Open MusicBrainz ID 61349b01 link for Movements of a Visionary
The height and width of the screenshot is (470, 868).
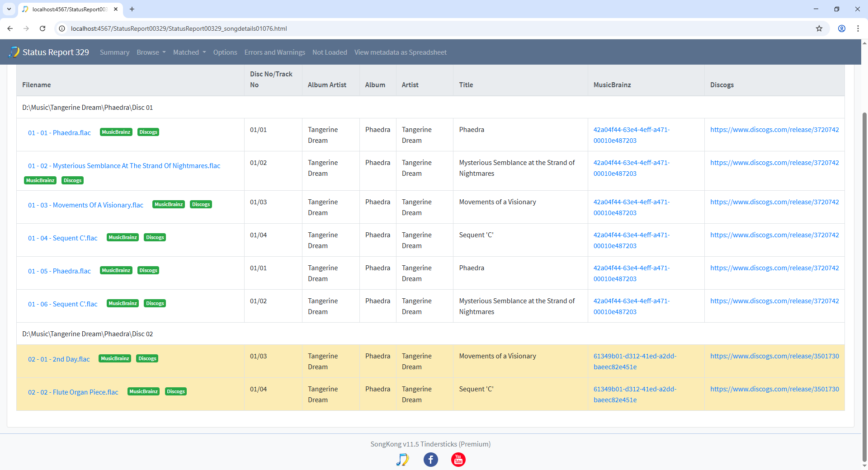tap(635, 362)
